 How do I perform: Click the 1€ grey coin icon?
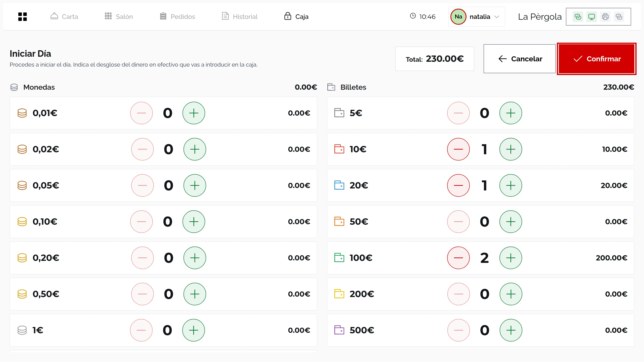(x=22, y=330)
